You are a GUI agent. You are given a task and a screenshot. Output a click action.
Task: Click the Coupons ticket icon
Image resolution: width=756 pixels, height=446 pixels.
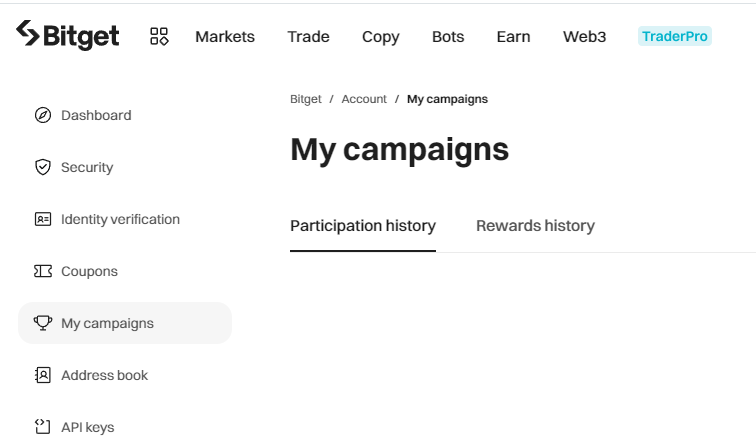point(42,271)
